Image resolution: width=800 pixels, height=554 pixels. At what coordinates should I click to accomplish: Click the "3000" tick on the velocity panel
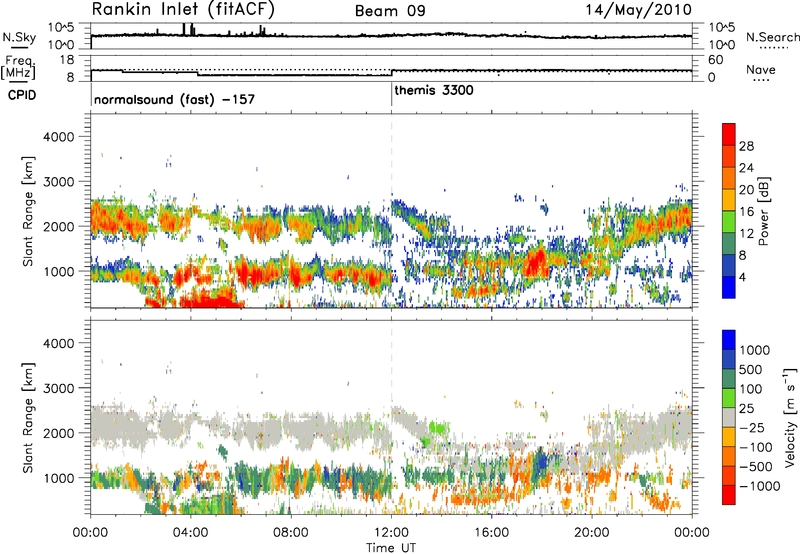pyautogui.click(x=58, y=388)
